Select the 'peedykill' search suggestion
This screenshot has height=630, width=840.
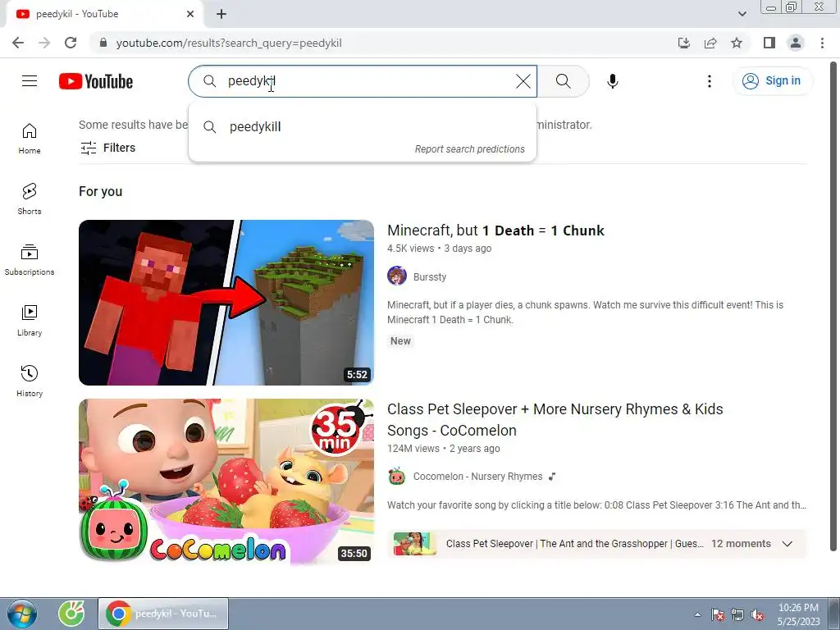(x=362, y=127)
